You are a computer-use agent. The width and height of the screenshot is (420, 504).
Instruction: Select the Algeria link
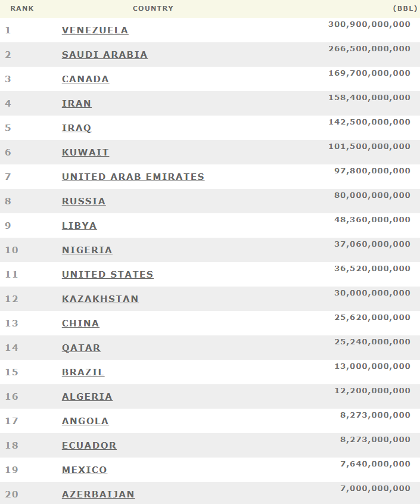click(x=87, y=397)
